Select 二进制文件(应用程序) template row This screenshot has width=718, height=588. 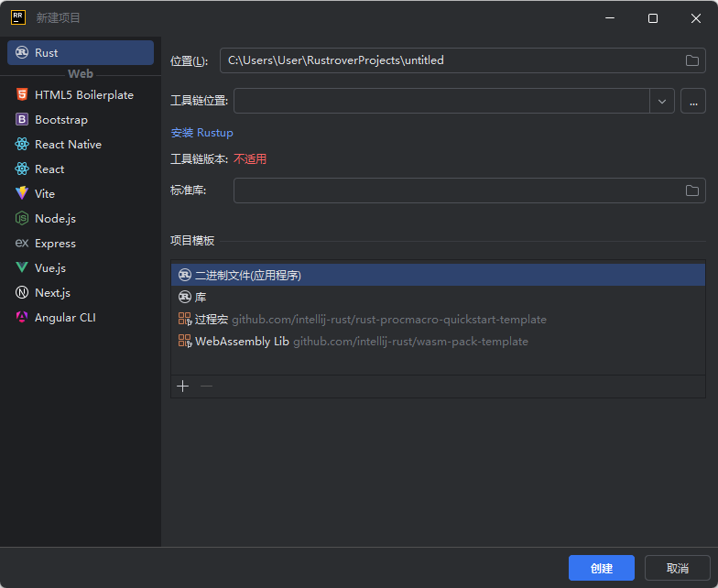(438, 275)
